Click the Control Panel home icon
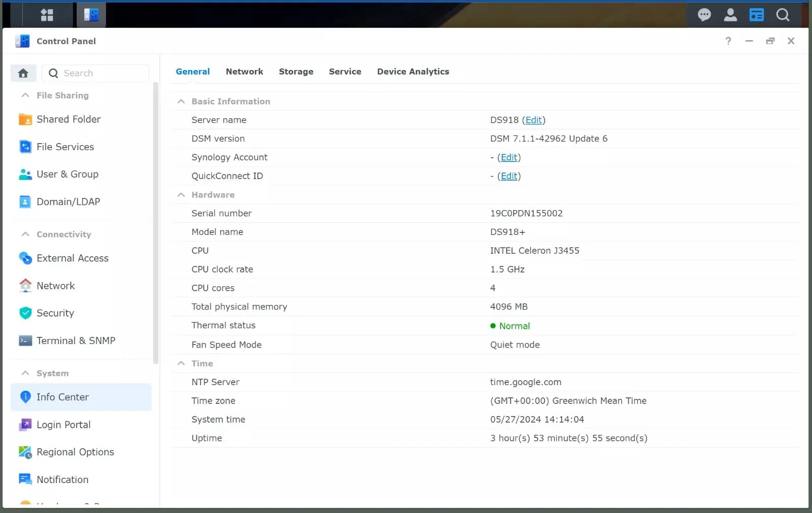 point(23,73)
